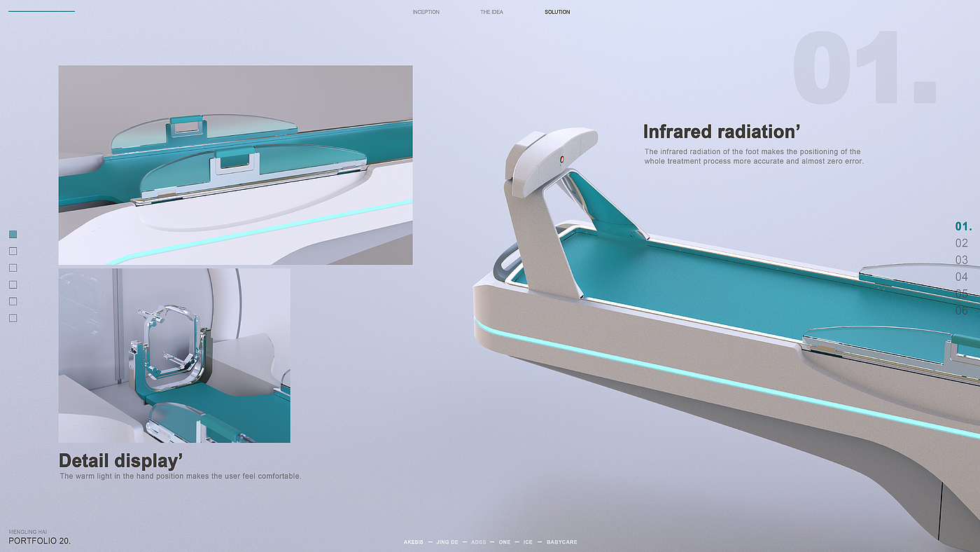Select the filled teal square page indicator
This screenshot has height=552, width=980.
13,235
